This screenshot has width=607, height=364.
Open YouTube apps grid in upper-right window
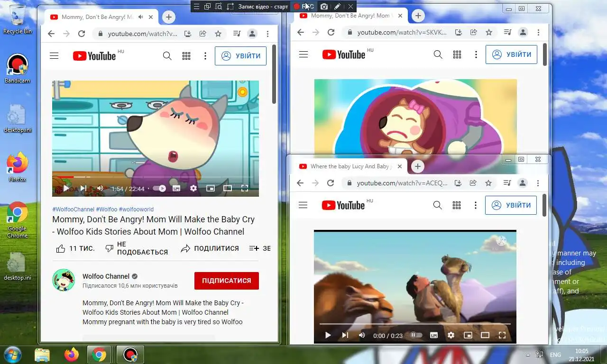(x=457, y=55)
